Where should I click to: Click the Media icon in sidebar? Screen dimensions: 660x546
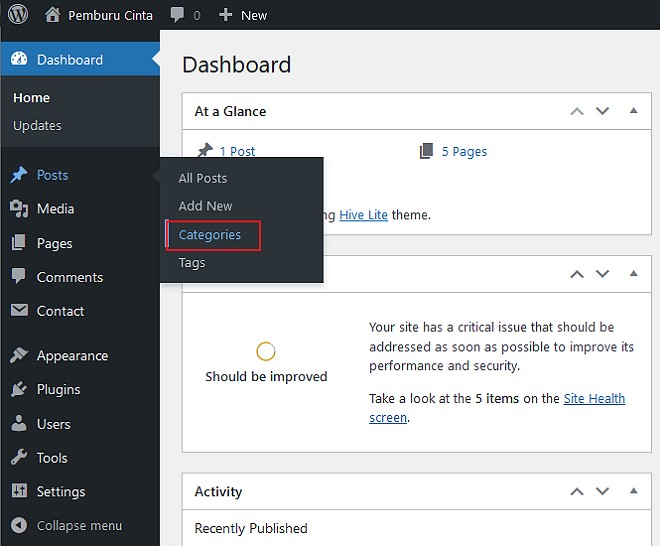click(x=19, y=209)
